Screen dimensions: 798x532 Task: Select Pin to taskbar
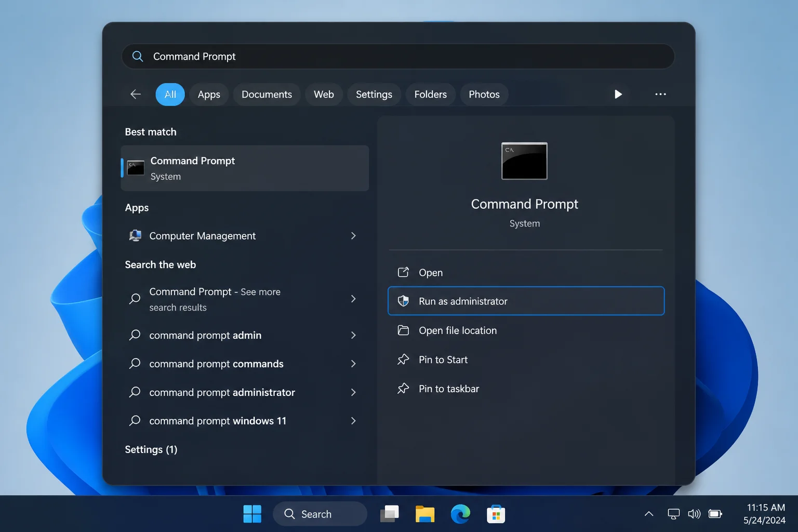pyautogui.click(x=526, y=389)
